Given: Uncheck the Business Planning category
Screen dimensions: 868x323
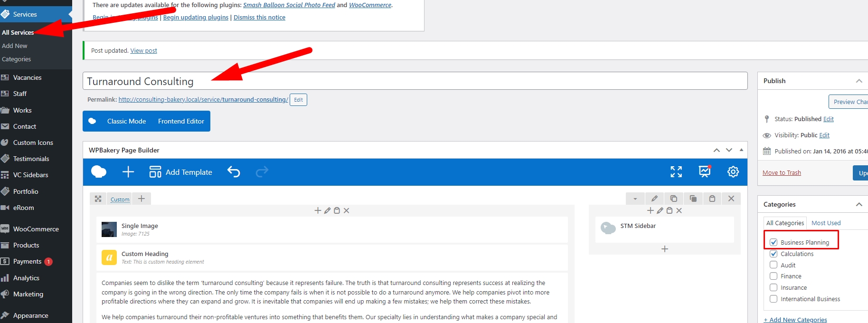Looking at the screenshot, I should [774, 242].
